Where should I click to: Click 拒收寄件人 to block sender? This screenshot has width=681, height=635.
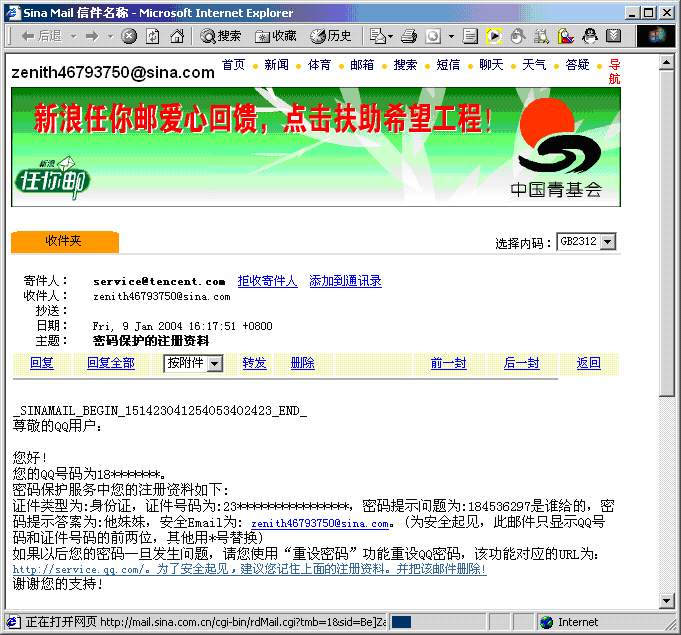point(267,281)
